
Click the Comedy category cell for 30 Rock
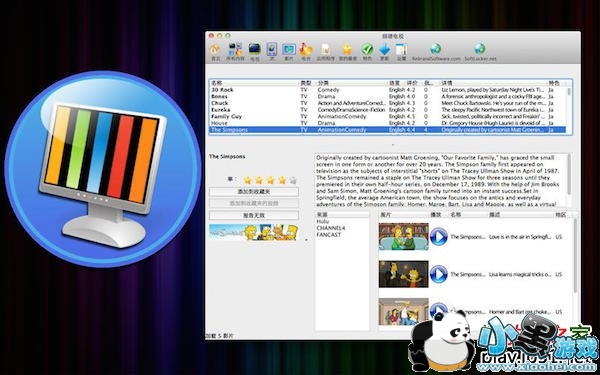[x=328, y=90]
